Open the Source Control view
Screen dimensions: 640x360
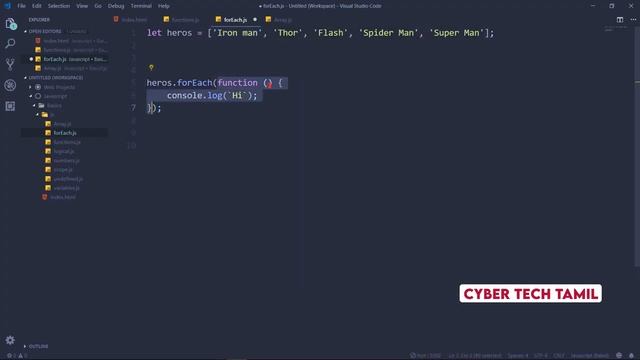pos(10,64)
